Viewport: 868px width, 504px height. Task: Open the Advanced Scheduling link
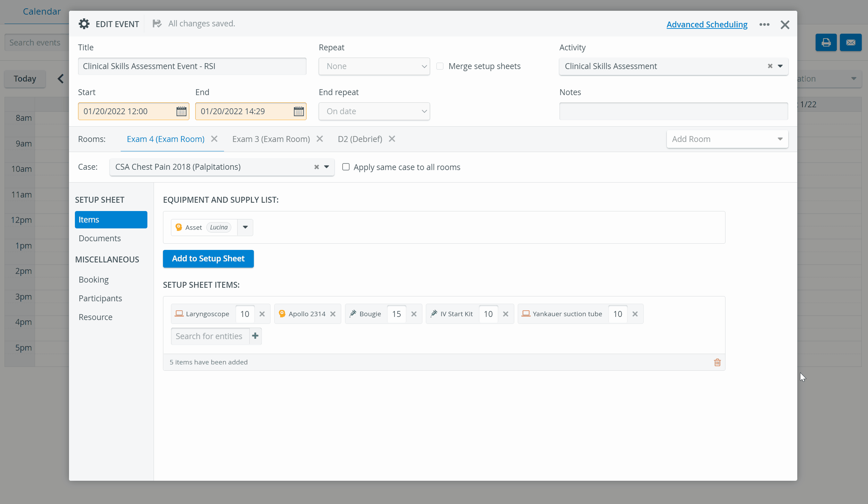707,24
